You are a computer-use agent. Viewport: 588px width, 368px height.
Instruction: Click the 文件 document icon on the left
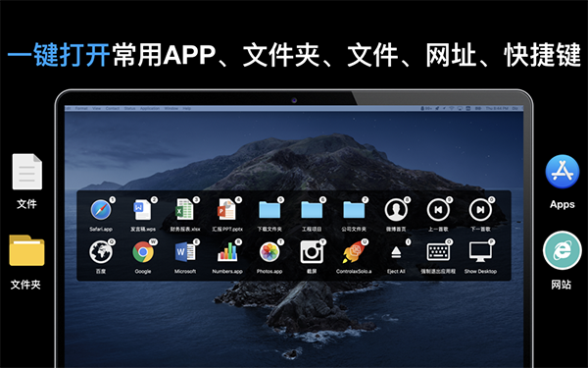(27, 172)
